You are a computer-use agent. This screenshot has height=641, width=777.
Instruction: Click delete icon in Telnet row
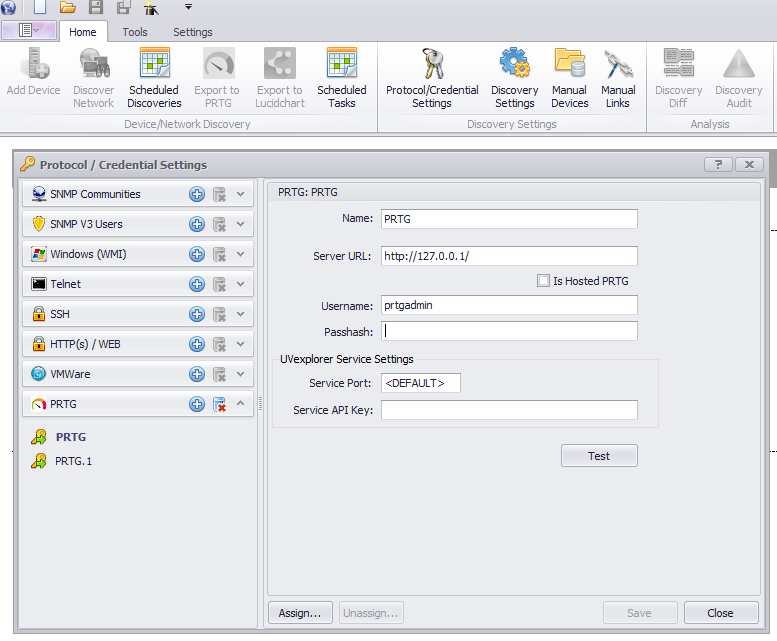pyautogui.click(x=219, y=284)
